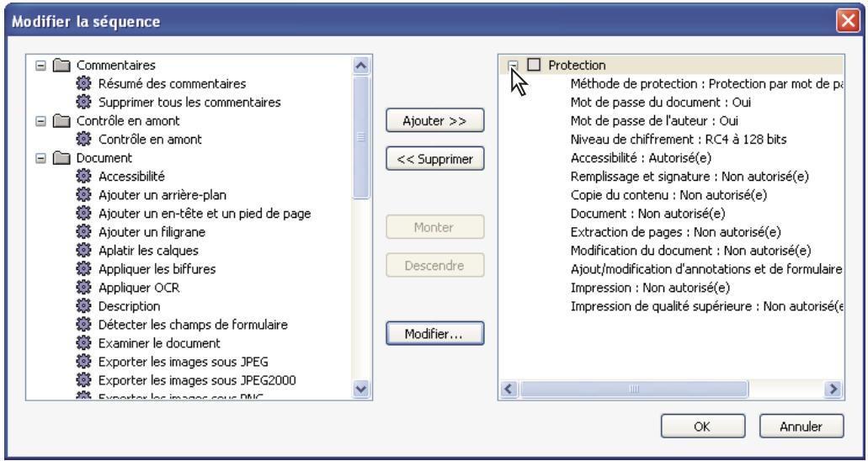This screenshot has width=868, height=461.
Task: Click the Document folder icon
Action: point(61,157)
